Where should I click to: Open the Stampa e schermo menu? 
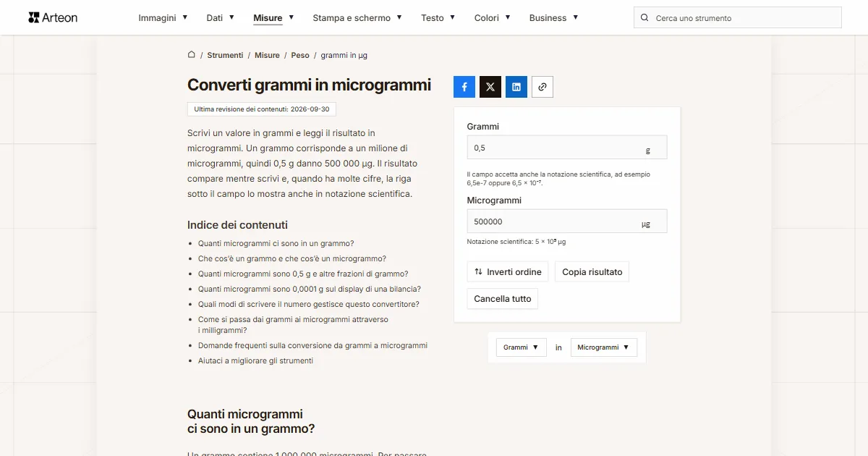(x=357, y=18)
